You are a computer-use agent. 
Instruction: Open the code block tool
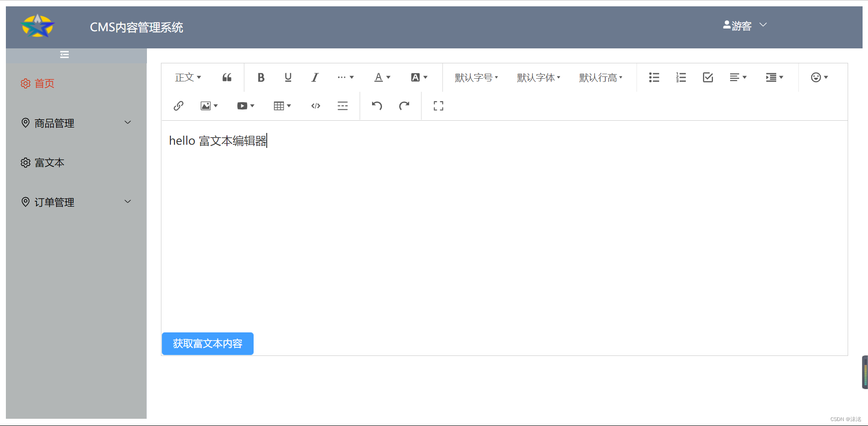click(315, 105)
